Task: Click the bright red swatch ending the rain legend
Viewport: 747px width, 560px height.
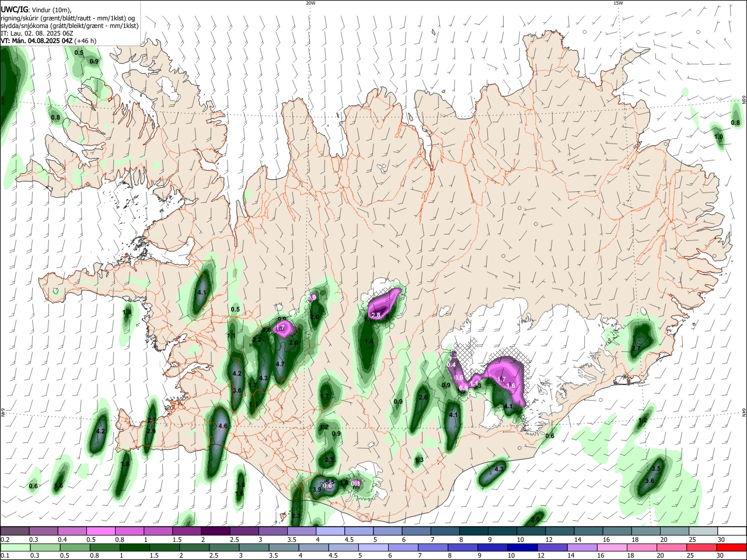Action: click(731, 547)
